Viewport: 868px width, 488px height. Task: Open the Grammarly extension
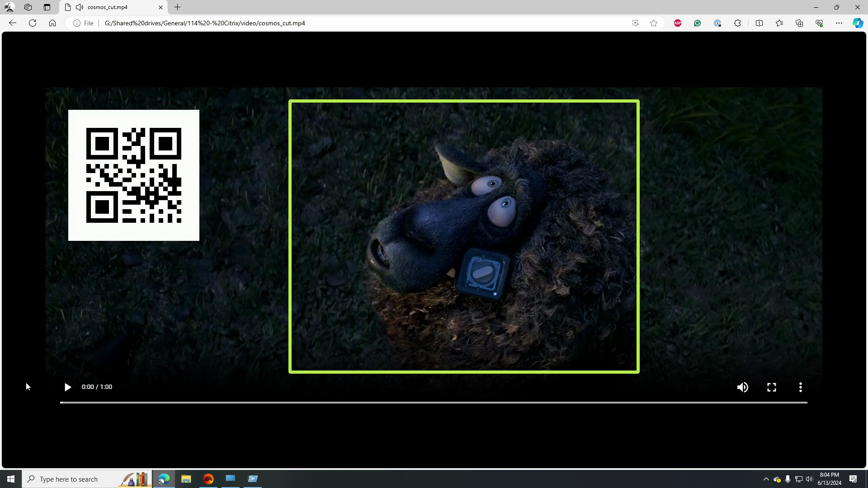697,23
